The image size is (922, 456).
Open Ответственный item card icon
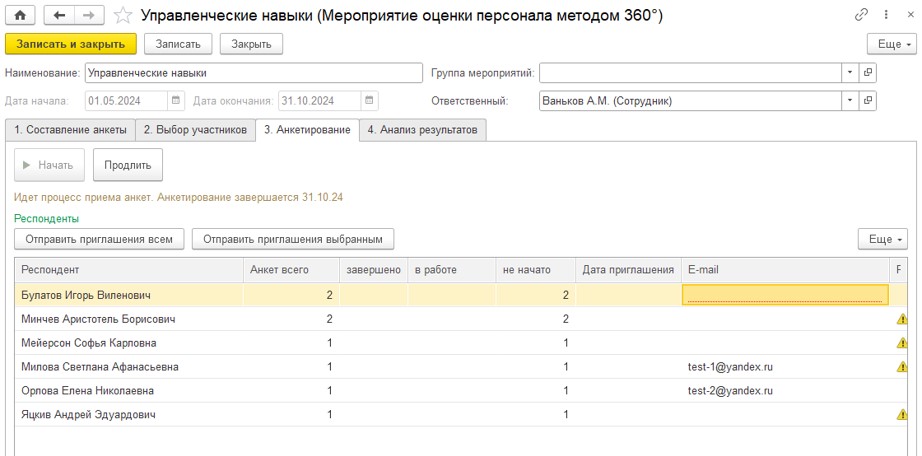point(868,101)
